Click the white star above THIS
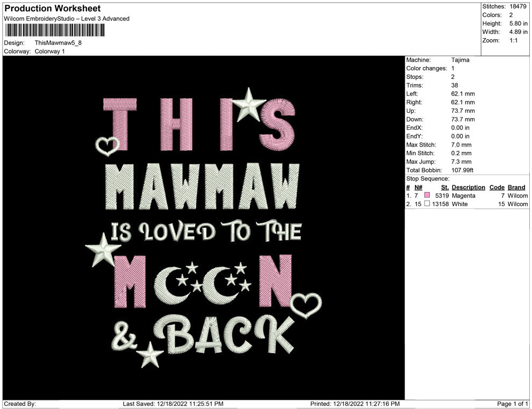 [248, 105]
